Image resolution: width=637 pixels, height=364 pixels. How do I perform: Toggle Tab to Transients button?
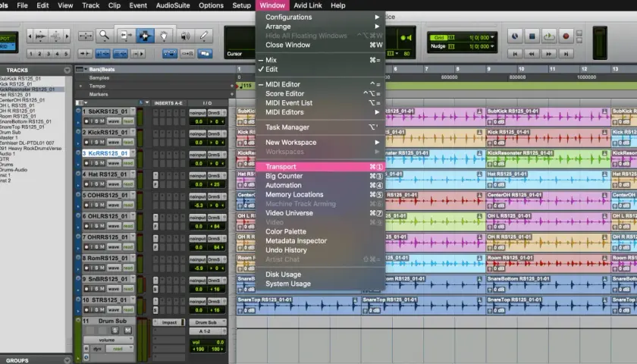(x=85, y=53)
